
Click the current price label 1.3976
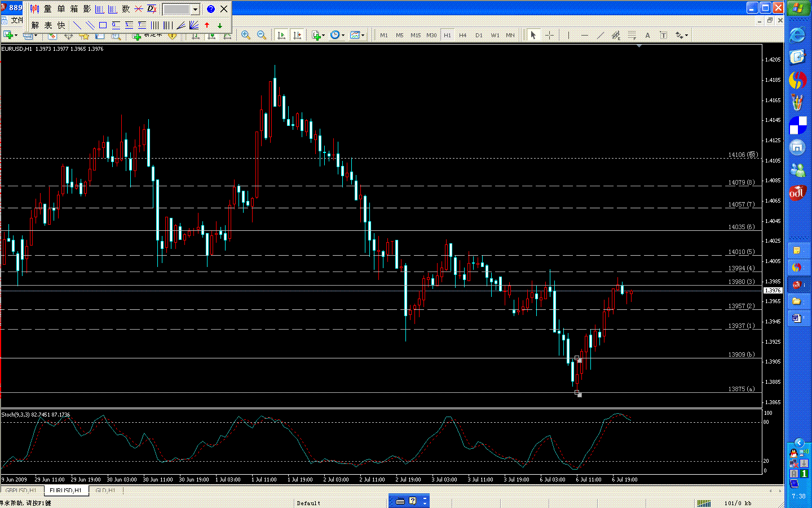pos(773,290)
